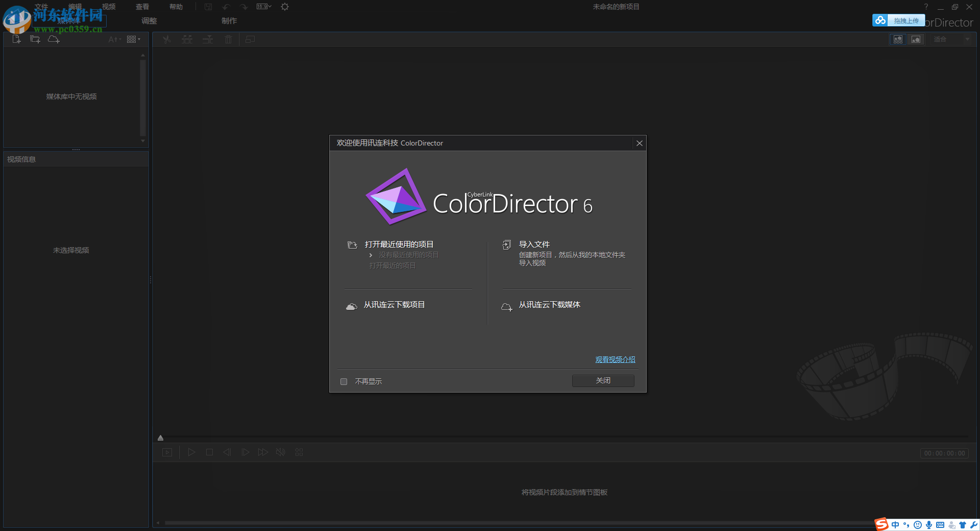Click the Sogou input method S icon
The width and height of the screenshot is (980, 531).
[x=881, y=524]
